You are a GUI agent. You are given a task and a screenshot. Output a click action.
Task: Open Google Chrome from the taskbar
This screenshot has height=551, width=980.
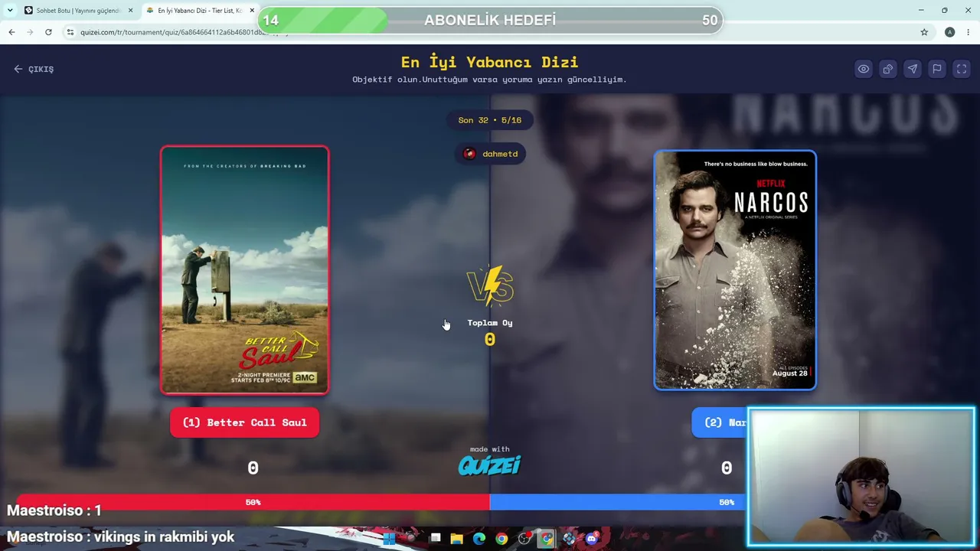tap(501, 539)
